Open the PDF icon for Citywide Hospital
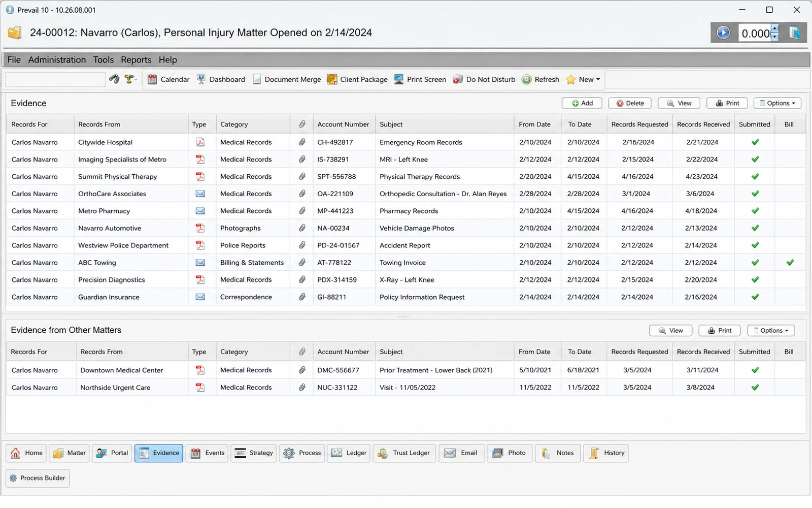 200,142
